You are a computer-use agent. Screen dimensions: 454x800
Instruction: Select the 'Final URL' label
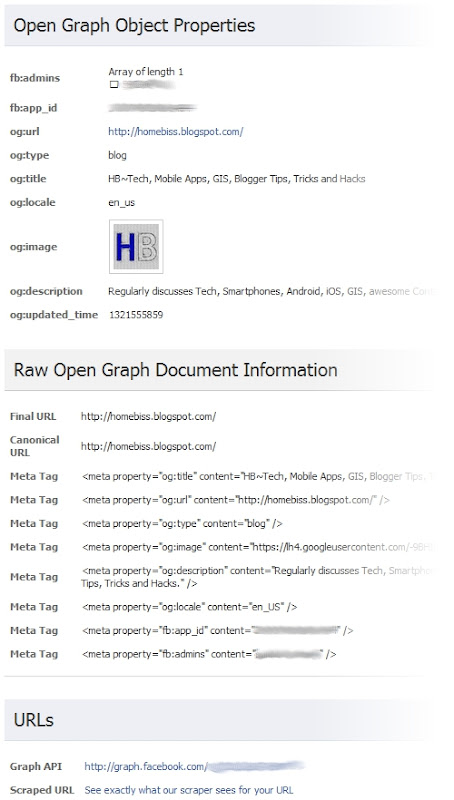pyautogui.click(x=33, y=416)
